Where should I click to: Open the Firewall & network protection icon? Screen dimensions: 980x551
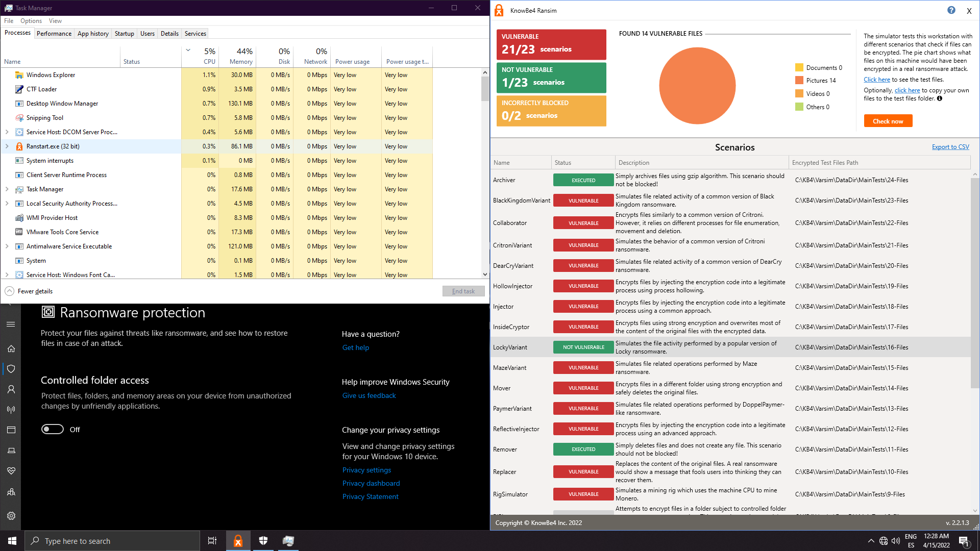[x=11, y=410]
